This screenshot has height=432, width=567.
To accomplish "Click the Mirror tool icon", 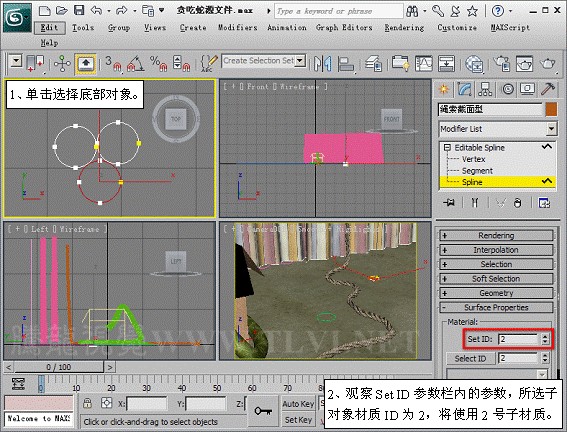I will pos(323,64).
